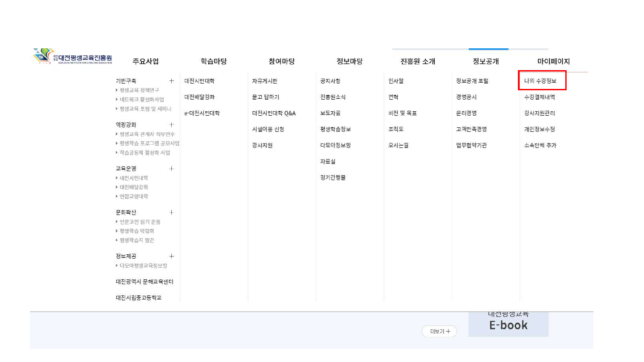Expand 정보제공 using the plus icon
The image size is (644, 362).
[171, 256]
